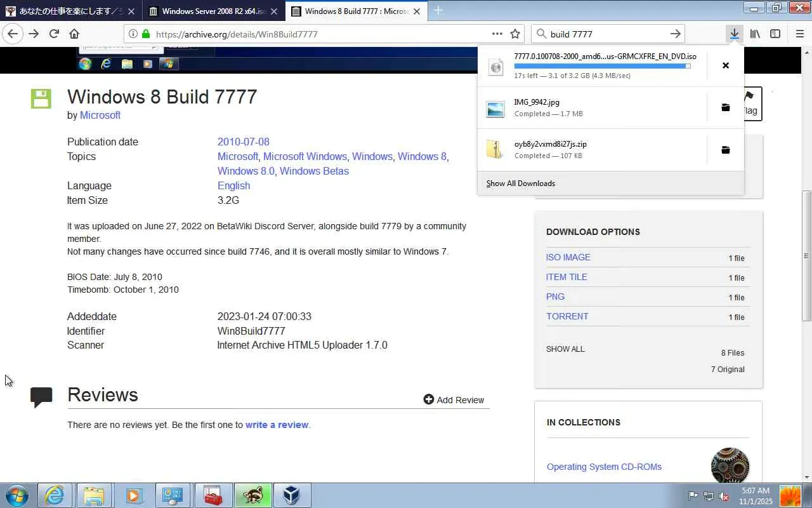Show All Downloads

point(521,184)
